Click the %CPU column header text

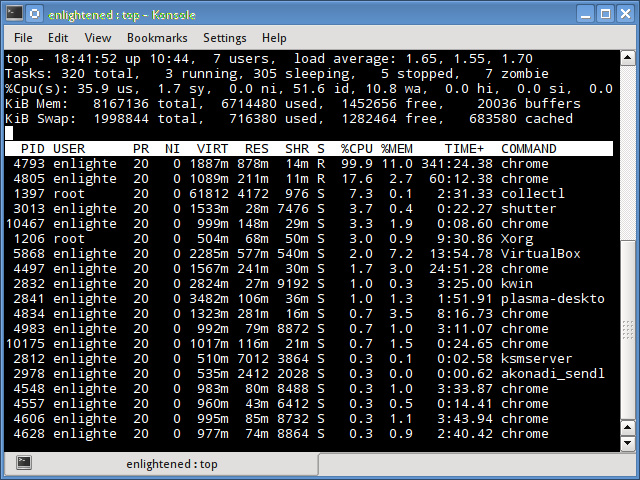(356, 149)
